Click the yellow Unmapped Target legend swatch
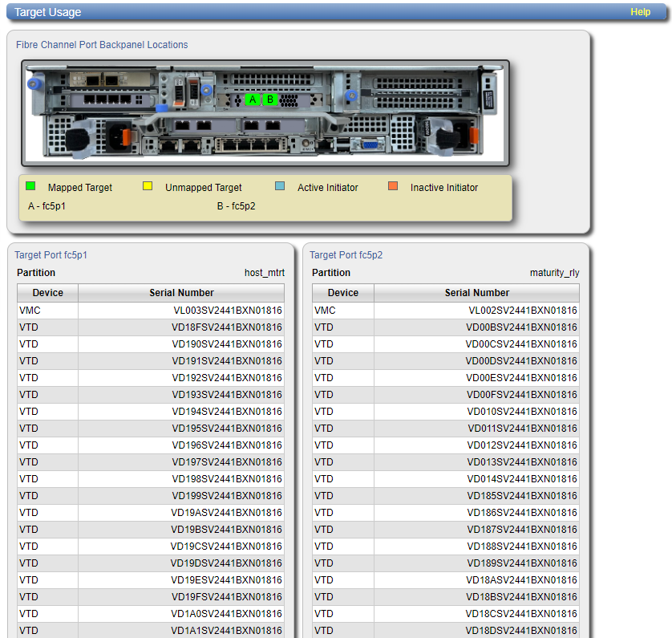The height and width of the screenshot is (638, 672). tap(148, 186)
